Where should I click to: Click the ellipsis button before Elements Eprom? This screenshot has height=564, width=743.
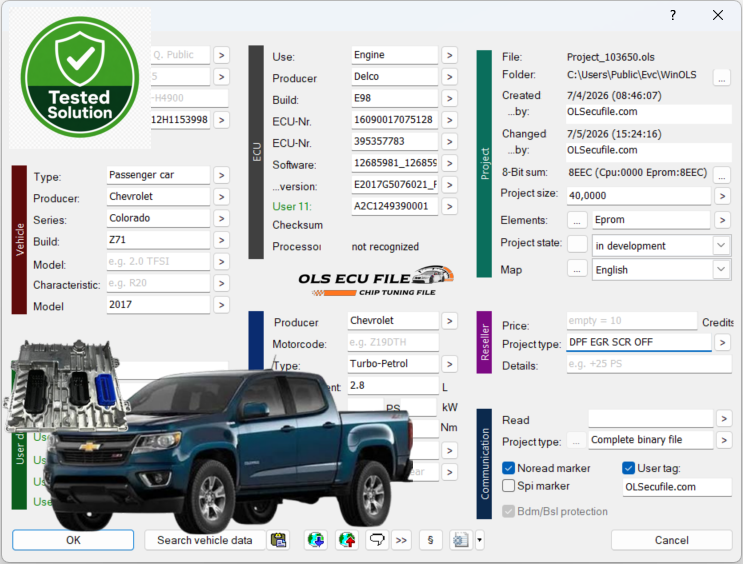coord(577,220)
